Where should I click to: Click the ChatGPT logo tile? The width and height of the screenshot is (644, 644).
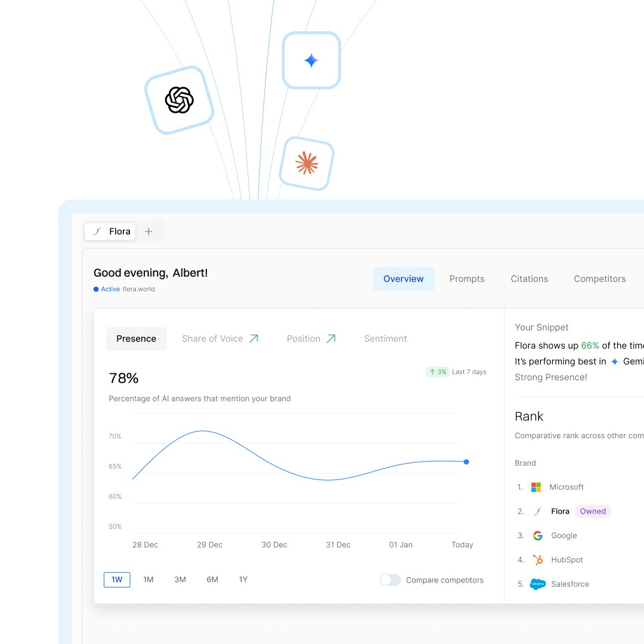click(x=179, y=100)
